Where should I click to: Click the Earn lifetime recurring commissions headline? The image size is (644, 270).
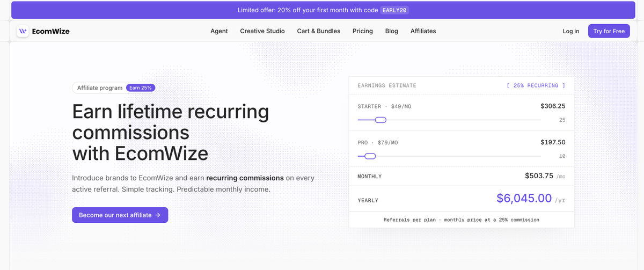pos(171,132)
